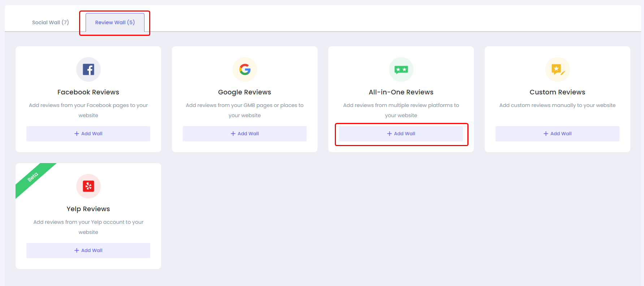644x286 pixels.
Task: Click the Yelp logo icon
Action: coord(88,186)
